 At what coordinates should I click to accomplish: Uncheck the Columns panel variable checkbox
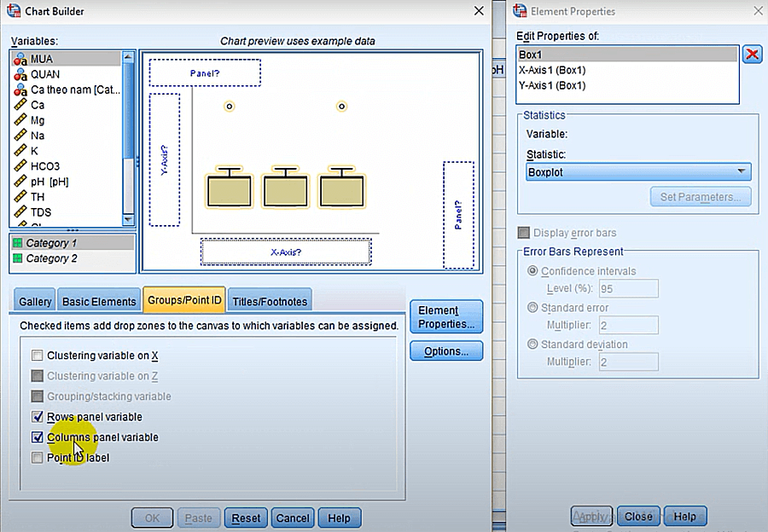pos(38,437)
